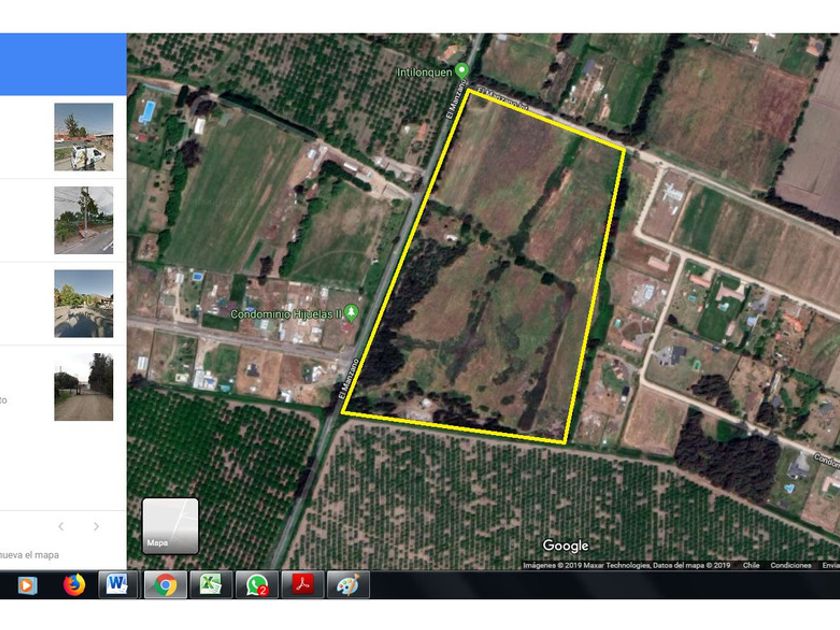Open second result street photo thumbnail
Image resolution: width=840 pixels, height=630 pixels.
[x=83, y=220]
